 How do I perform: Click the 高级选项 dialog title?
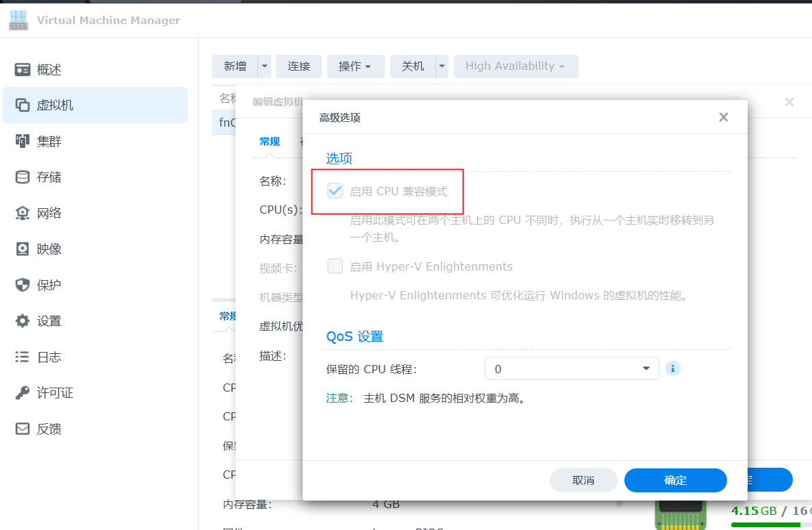(340, 118)
